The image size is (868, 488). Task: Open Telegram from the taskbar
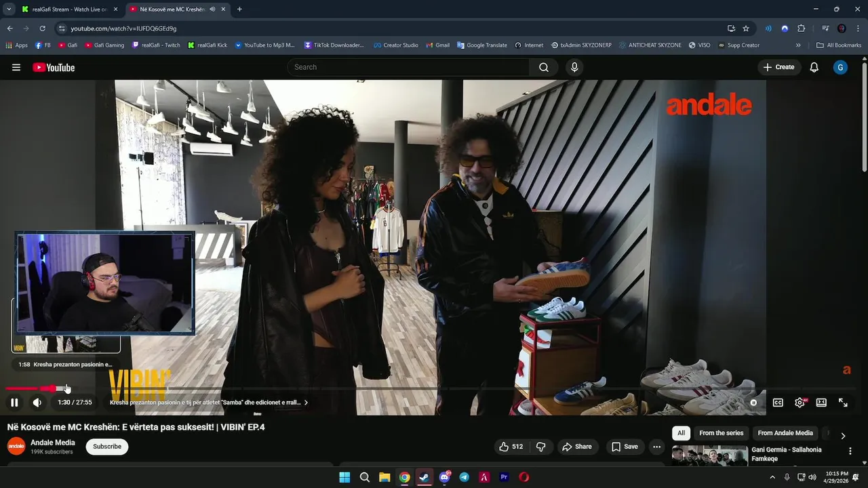pyautogui.click(x=464, y=477)
